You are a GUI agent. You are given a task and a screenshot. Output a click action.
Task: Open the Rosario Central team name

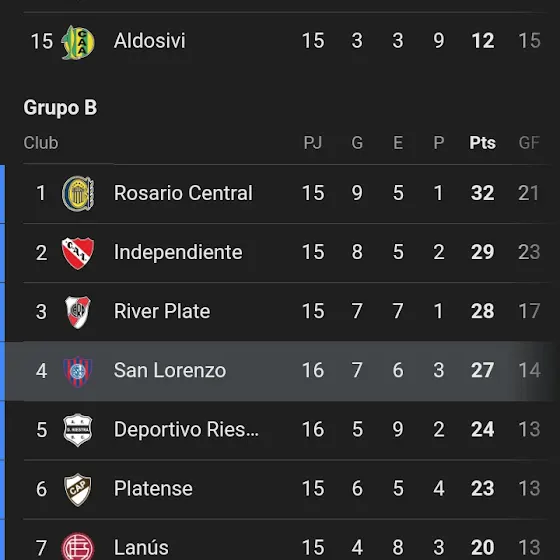point(183,193)
